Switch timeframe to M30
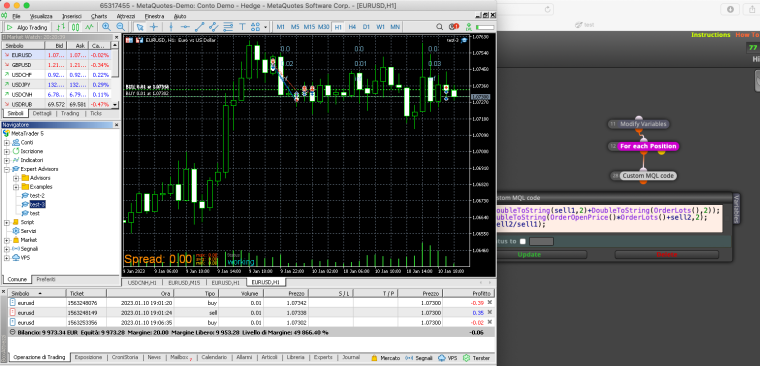Viewport: 760px width, 366px height. (x=324, y=27)
